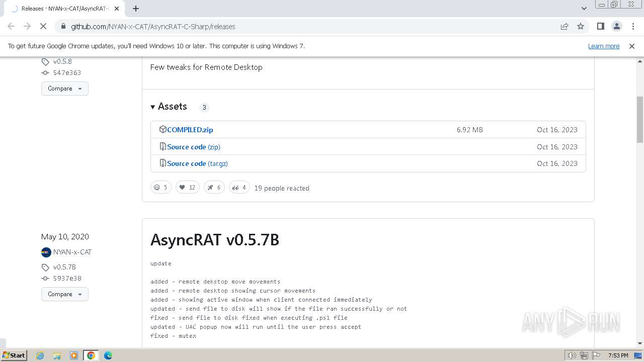Stop loading the page
644x362 pixels.
pyautogui.click(x=43, y=27)
